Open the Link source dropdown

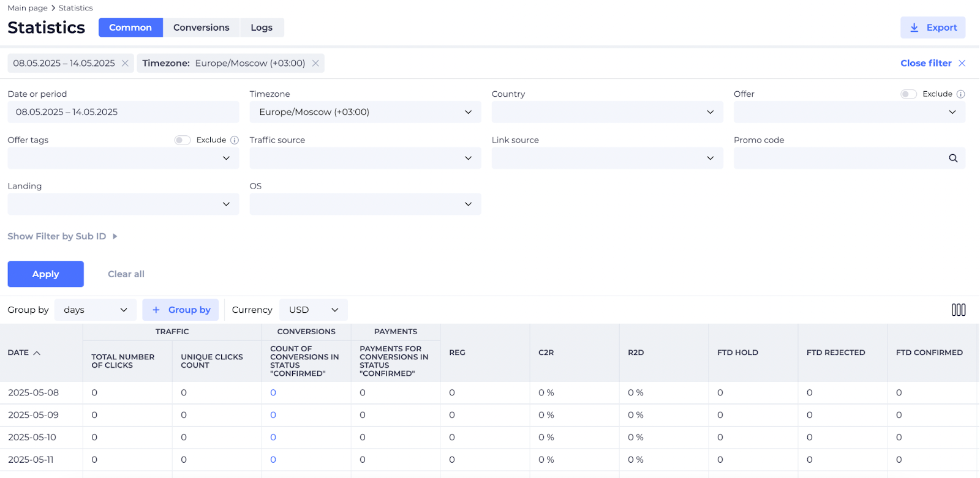(x=607, y=158)
